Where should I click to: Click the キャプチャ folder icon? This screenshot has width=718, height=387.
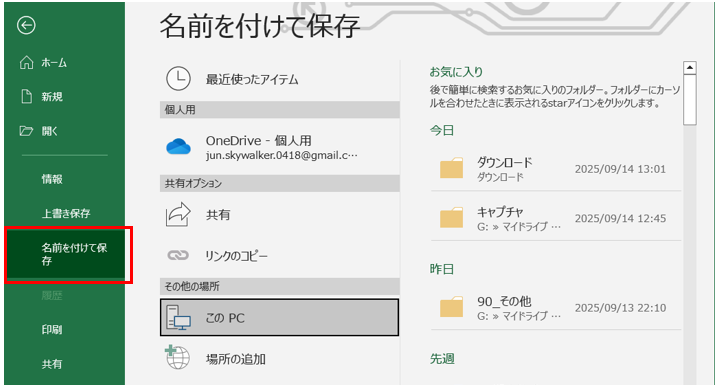tap(451, 218)
